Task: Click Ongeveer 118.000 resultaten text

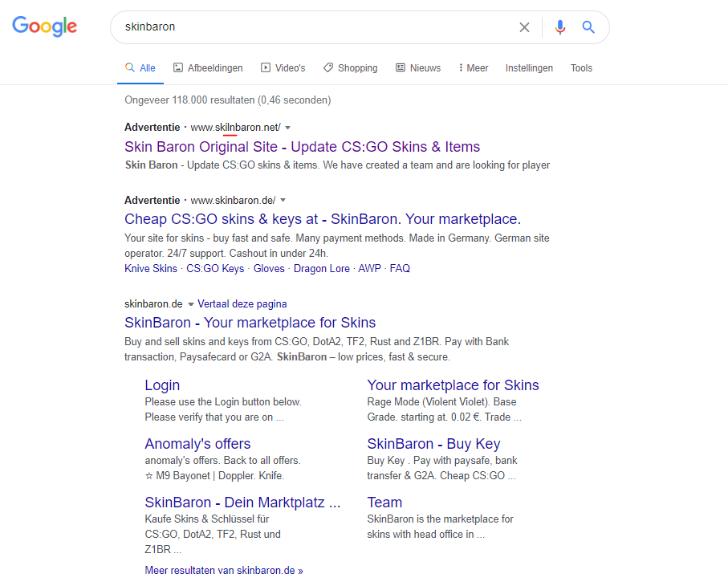Action: coord(227,100)
